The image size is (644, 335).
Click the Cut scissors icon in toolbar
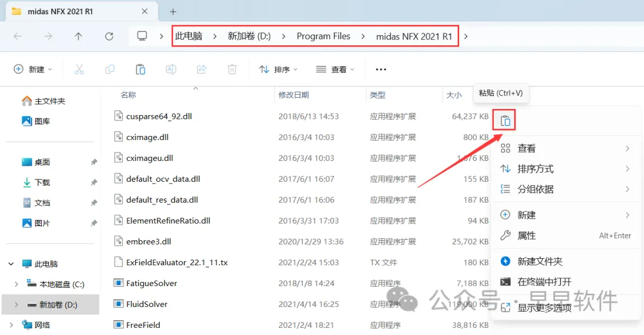(x=79, y=69)
